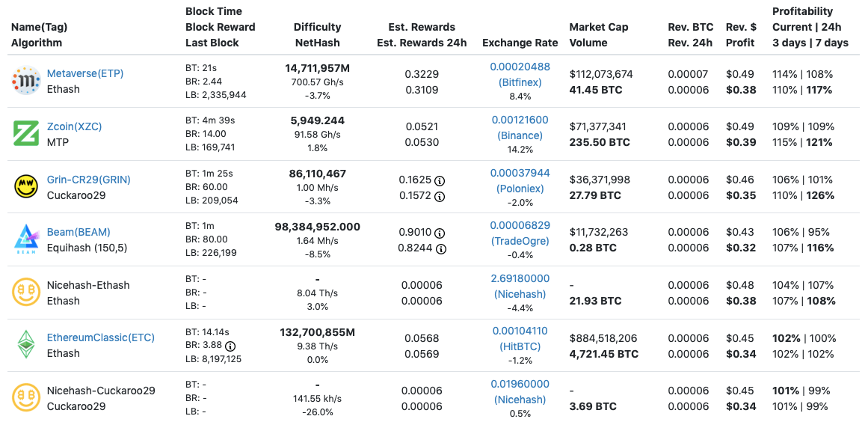
Task: Open the EthereumClassic(ETC) coin link
Action: 100,337
